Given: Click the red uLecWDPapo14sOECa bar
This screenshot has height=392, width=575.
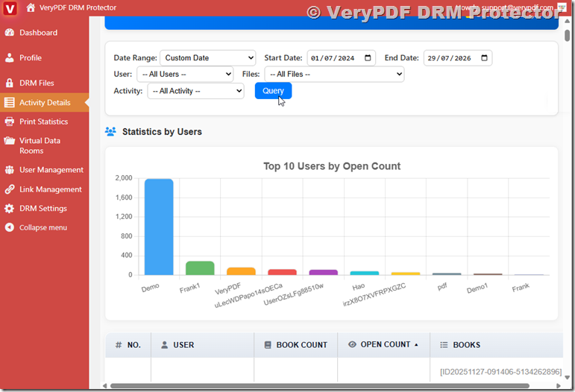Looking at the screenshot, I should pyautogui.click(x=282, y=272).
